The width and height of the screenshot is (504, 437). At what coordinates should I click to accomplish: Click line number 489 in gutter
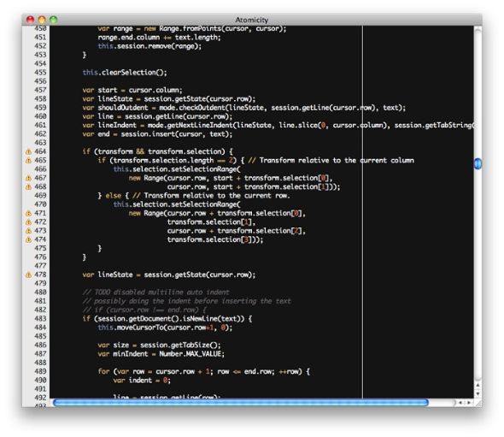(x=40, y=371)
